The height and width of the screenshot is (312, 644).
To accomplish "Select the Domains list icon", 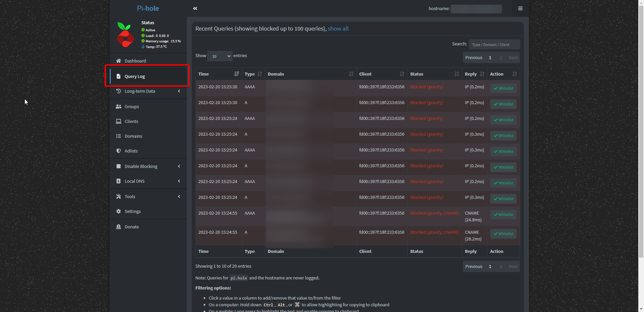I will tap(118, 136).
